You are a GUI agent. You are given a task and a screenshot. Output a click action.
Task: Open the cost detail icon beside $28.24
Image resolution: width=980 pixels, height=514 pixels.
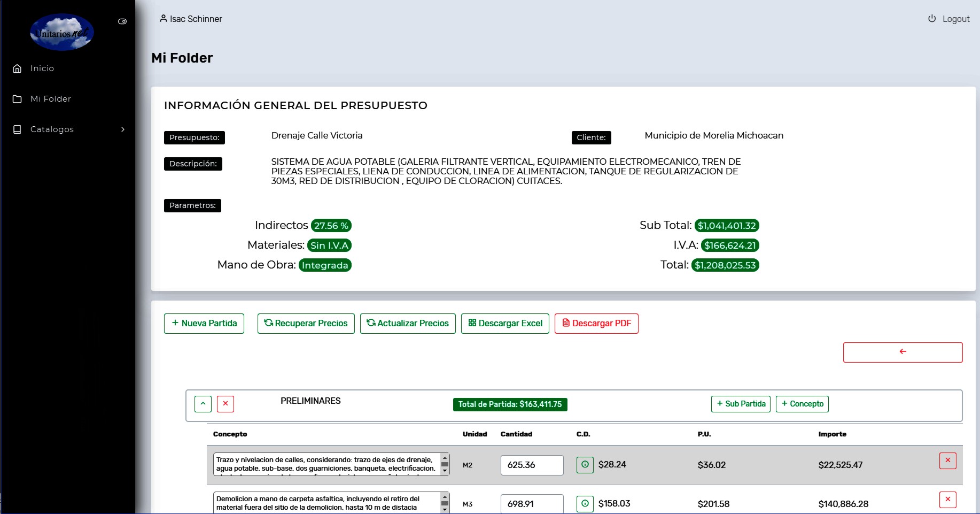pos(585,464)
